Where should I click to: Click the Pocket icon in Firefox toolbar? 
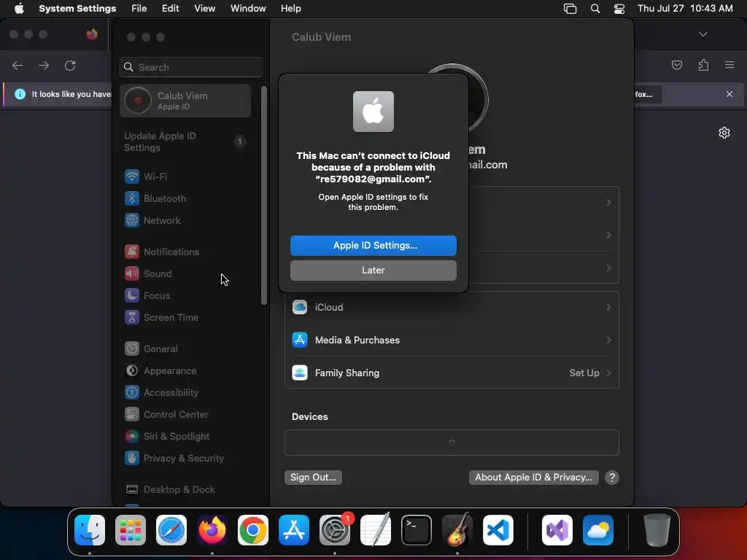(x=676, y=65)
